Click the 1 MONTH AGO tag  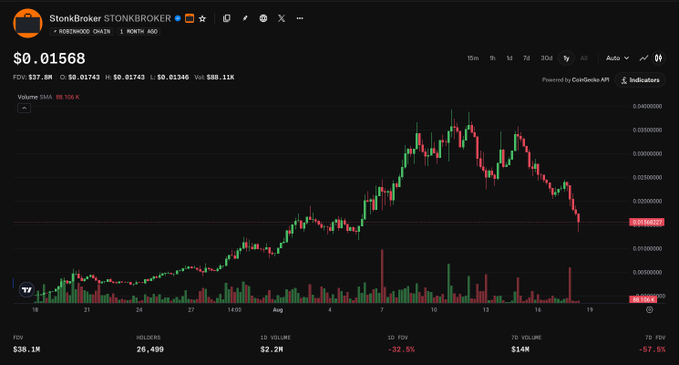pos(139,32)
